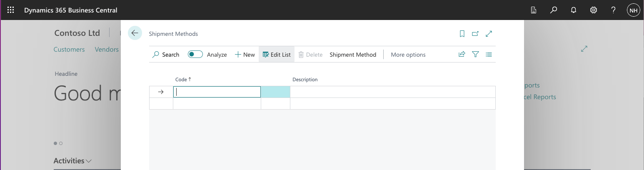Bookmark the Shipment Methods page
This screenshot has width=644, height=170.
click(462, 34)
